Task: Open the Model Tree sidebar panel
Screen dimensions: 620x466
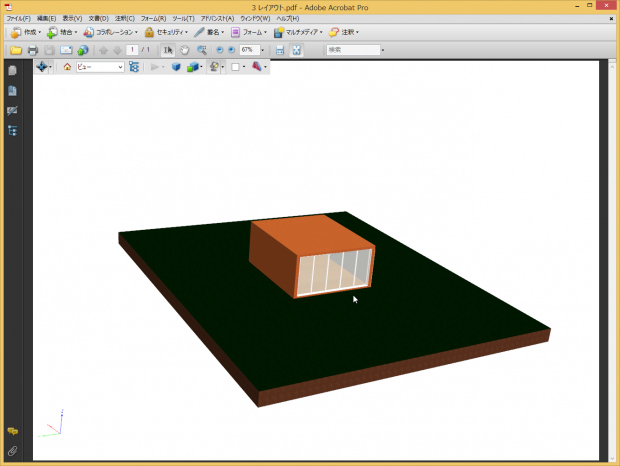Action: [x=13, y=130]
